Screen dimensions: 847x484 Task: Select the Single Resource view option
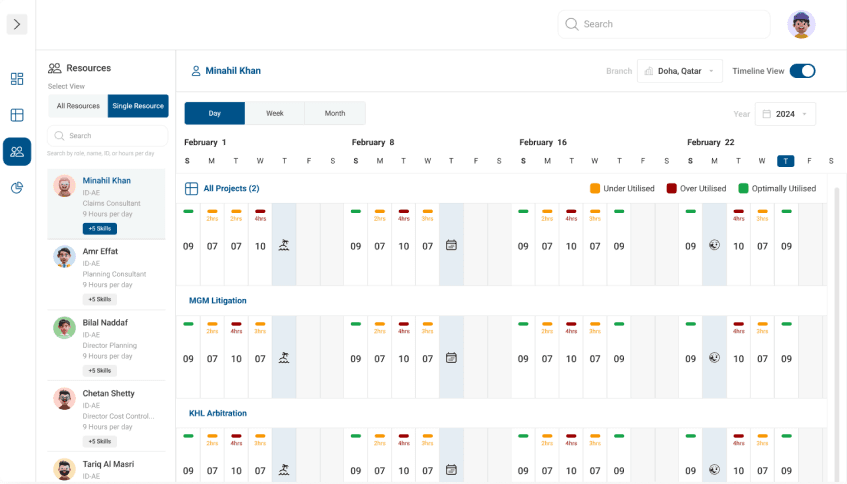tap(139, 106)
